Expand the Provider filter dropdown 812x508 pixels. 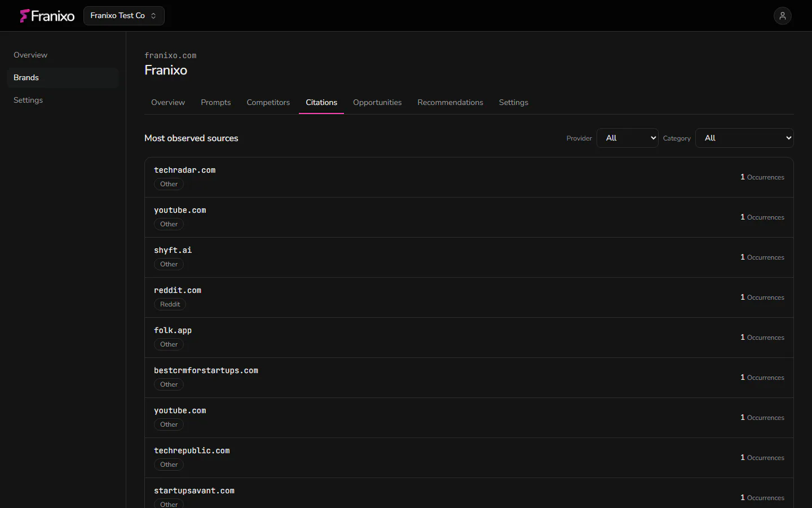click(628, 138)
